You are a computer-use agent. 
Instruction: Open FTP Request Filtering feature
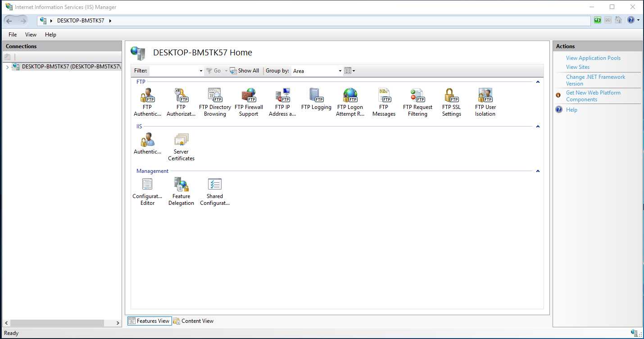(x=417, y=102)
